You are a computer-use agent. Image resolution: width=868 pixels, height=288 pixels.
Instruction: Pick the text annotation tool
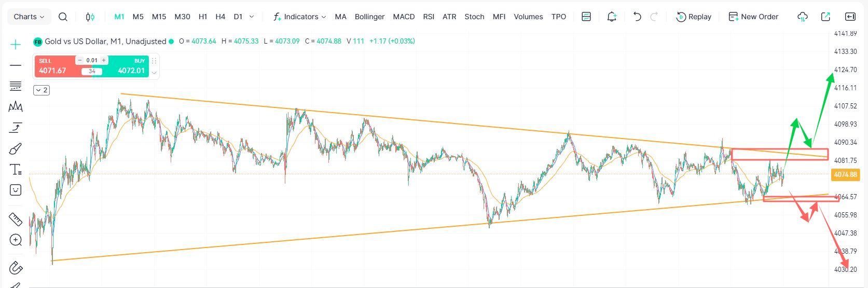(x=16, y=170)
